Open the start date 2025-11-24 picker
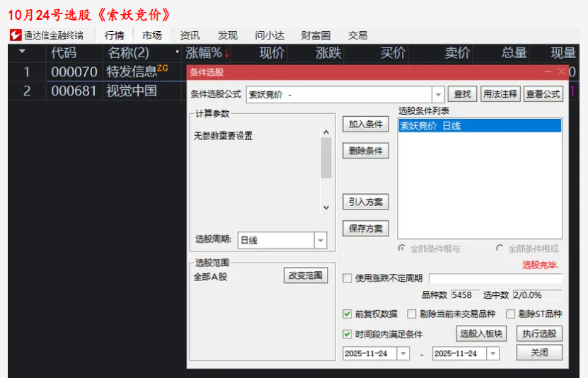588x378 pixels. pyautogui.click(x=403, y=353)
